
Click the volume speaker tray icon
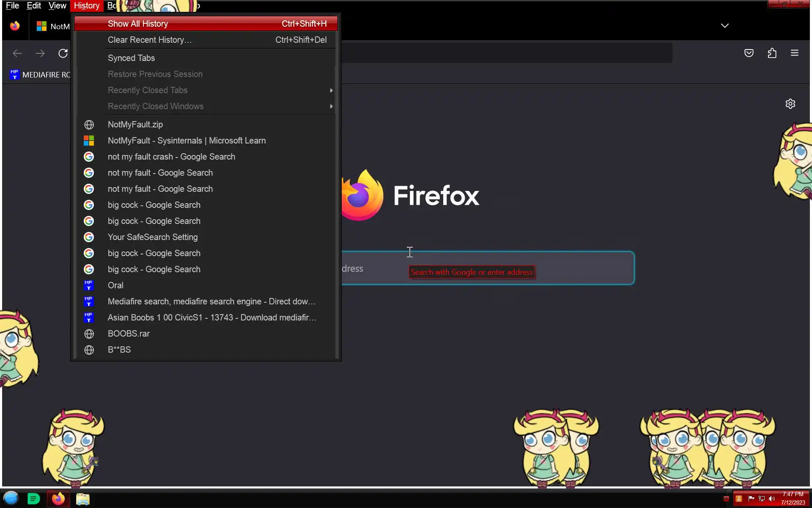[771, 499]
